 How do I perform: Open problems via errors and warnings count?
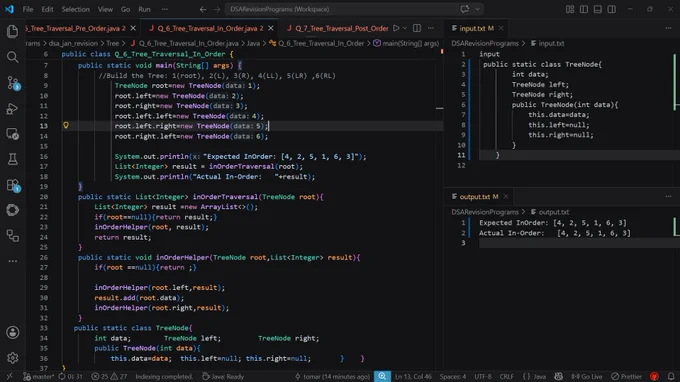click(x=109, y=376)
